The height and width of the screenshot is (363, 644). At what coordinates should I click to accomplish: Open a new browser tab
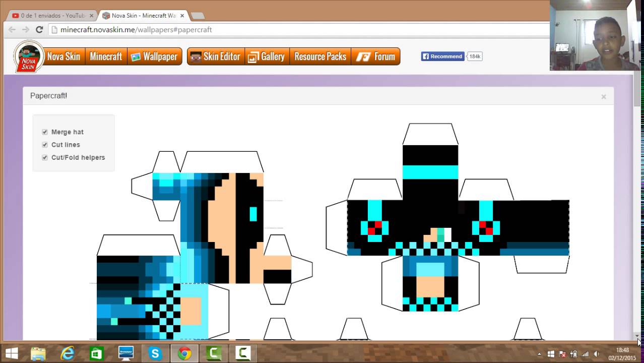pos(198,16)
